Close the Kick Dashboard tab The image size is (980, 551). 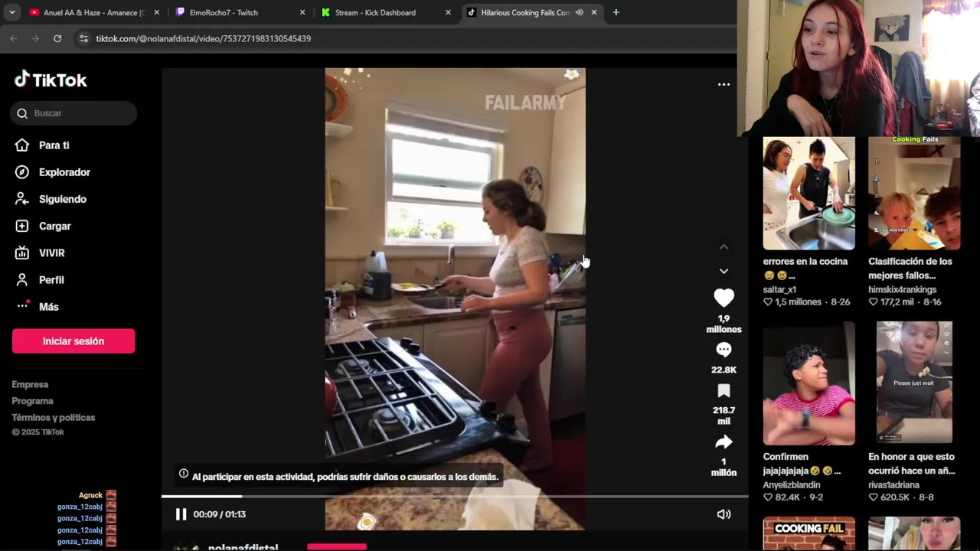pyautogui.click(x=448, y=12)
